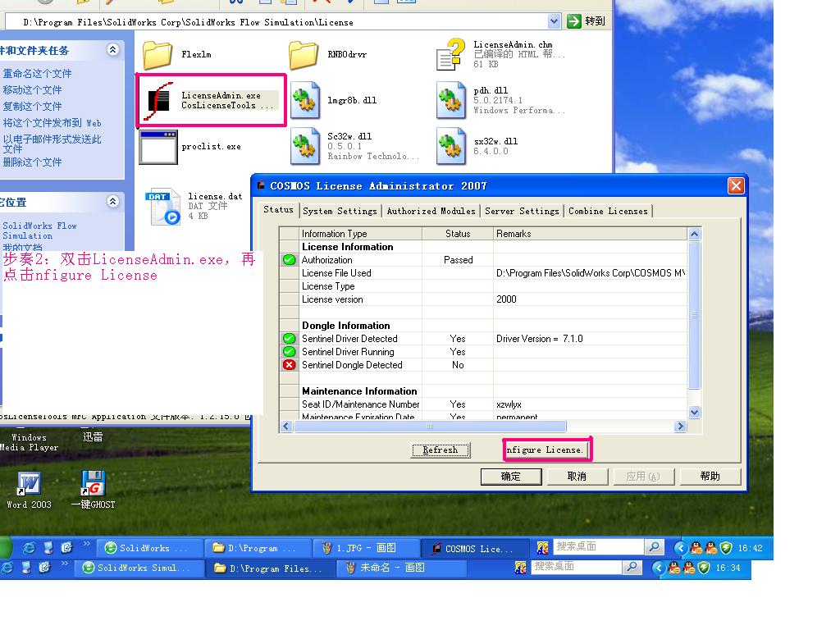Select the LicenseAdmin.exe file icon
This screenshot has width=840, height=630.
pos(159,100)
